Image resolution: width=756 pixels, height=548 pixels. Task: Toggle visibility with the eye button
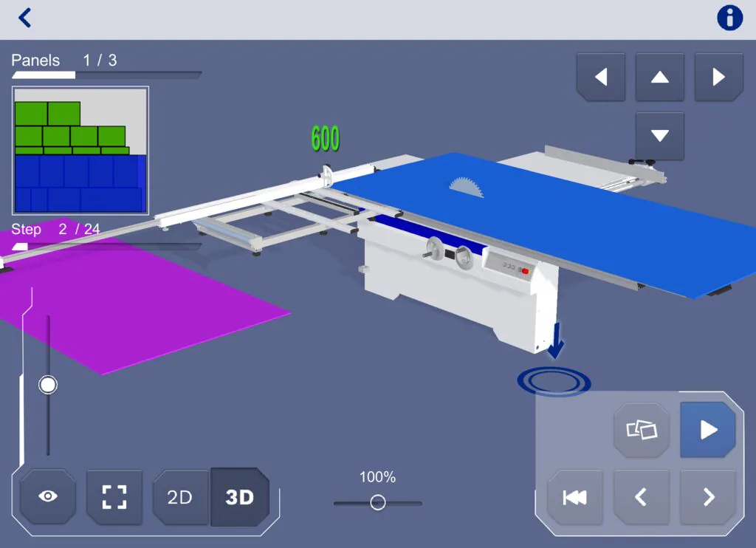point(48,496)
